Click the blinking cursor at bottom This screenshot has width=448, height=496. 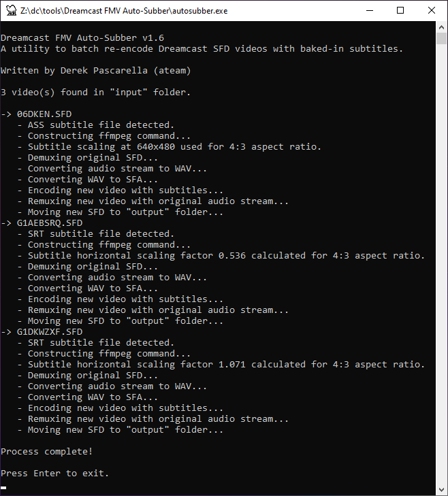[x=3, y=488]
